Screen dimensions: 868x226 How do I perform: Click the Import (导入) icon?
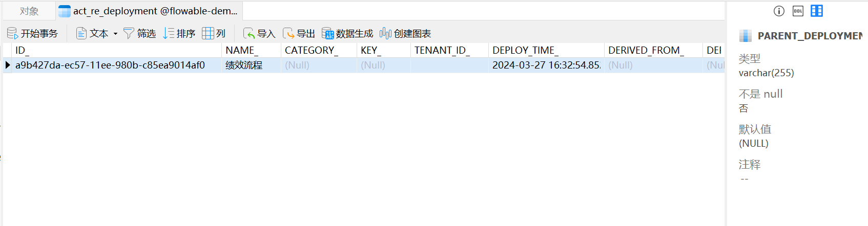pos(249,34)
